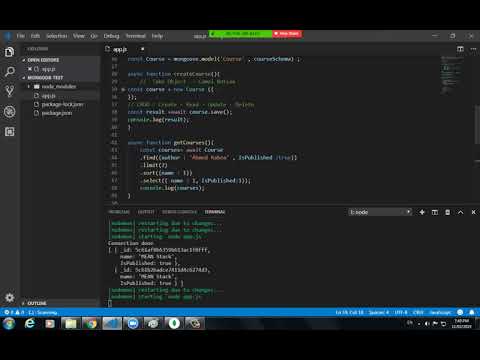Open the View menu

click(x=79, y=36)
